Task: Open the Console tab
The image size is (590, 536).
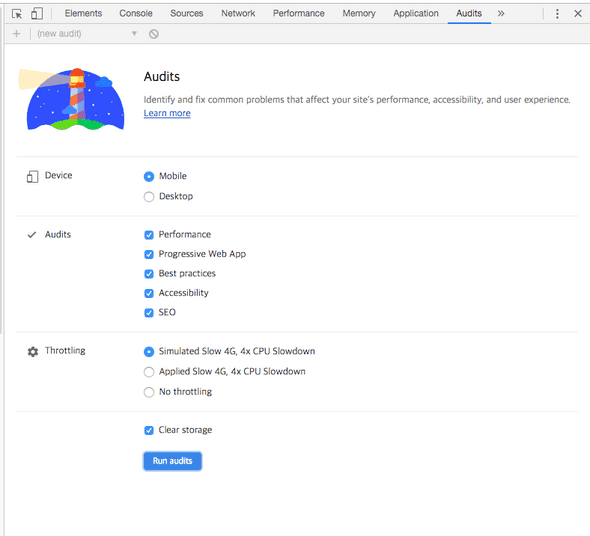Action: point(136,14)
